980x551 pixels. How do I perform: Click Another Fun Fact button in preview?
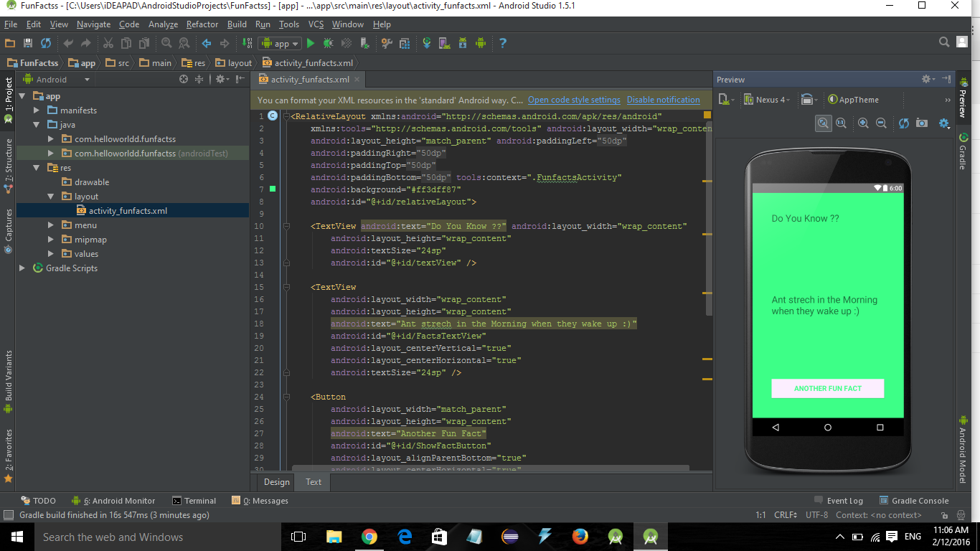pos(828,388)
